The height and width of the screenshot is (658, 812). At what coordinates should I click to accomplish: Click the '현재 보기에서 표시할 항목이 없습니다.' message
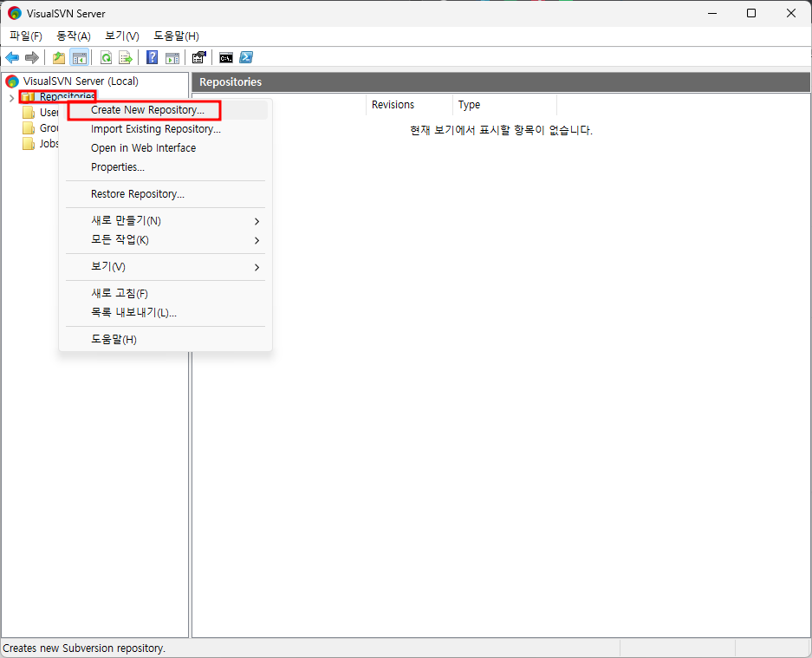click(501, 131)
